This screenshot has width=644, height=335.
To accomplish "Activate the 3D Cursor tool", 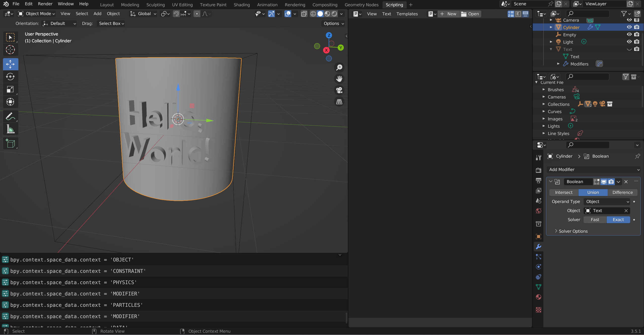I will (x=10, y=50).
